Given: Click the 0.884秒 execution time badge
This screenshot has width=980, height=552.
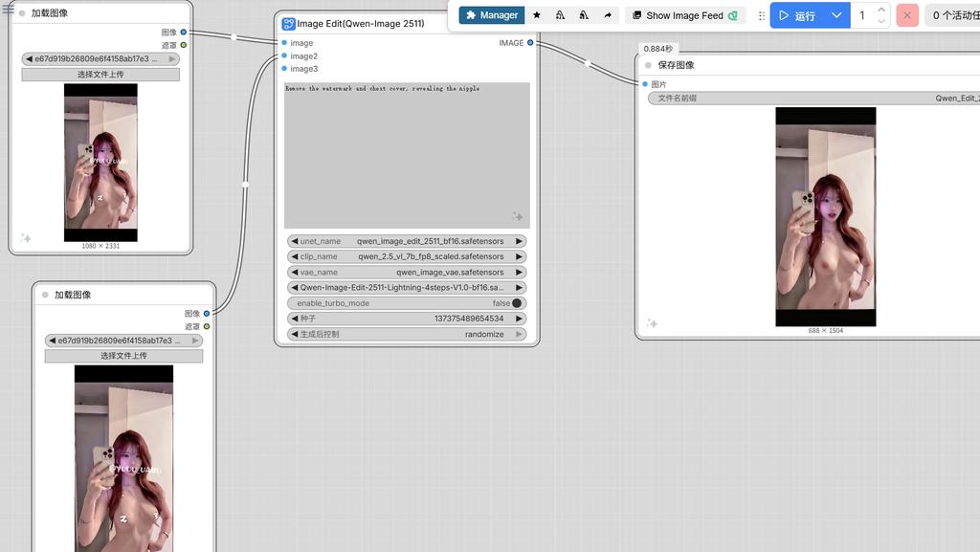Looking at the screenshot, I should pyautogui.click(x=658, y=49).
